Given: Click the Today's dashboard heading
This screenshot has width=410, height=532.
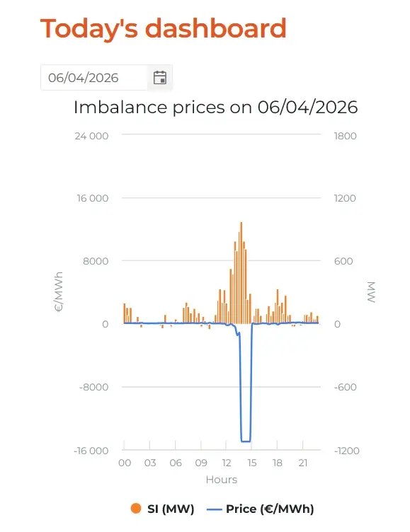Looking at the screenshot, I should click(164, 28).
